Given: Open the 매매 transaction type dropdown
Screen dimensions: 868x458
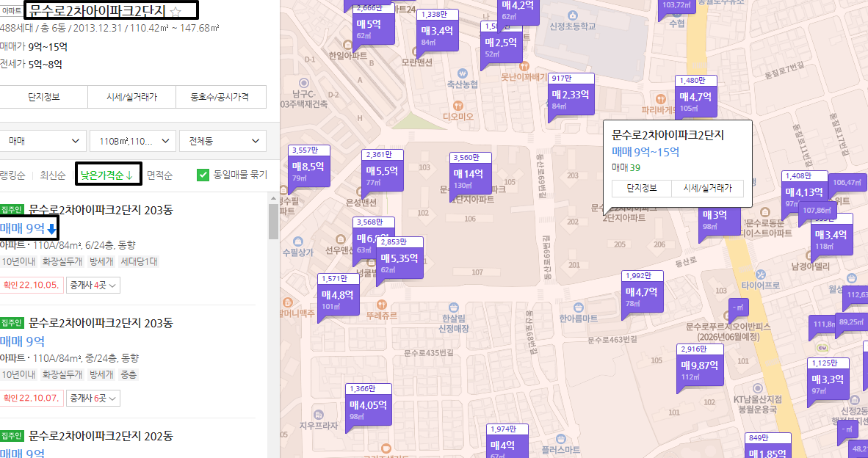Looking at the screenshot, I should tap(43, 141).
